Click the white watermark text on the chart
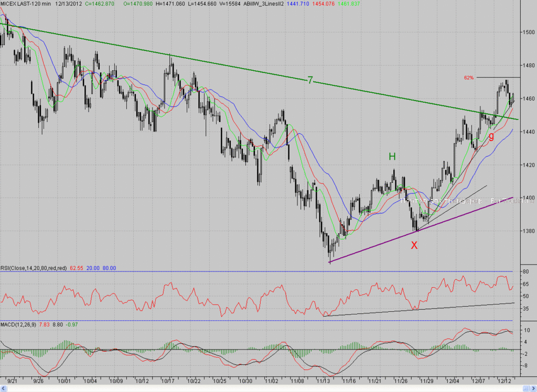 tap(468, 201)
